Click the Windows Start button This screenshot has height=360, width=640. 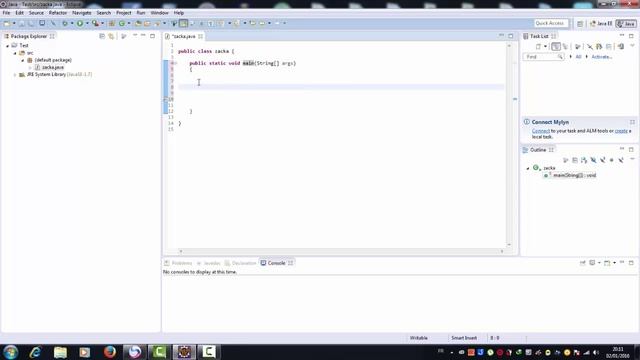click(x=11, y=352)
